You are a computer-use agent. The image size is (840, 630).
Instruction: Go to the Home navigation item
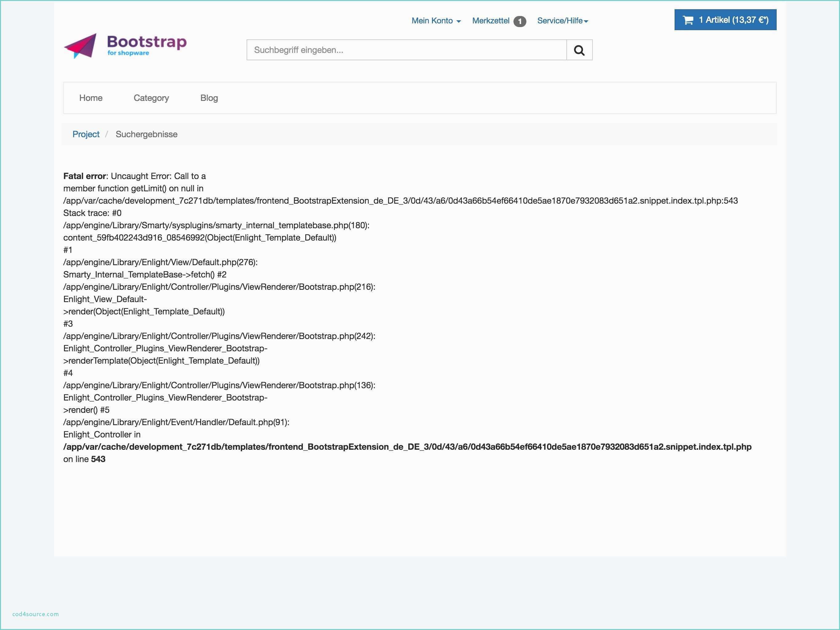[91, 98]
